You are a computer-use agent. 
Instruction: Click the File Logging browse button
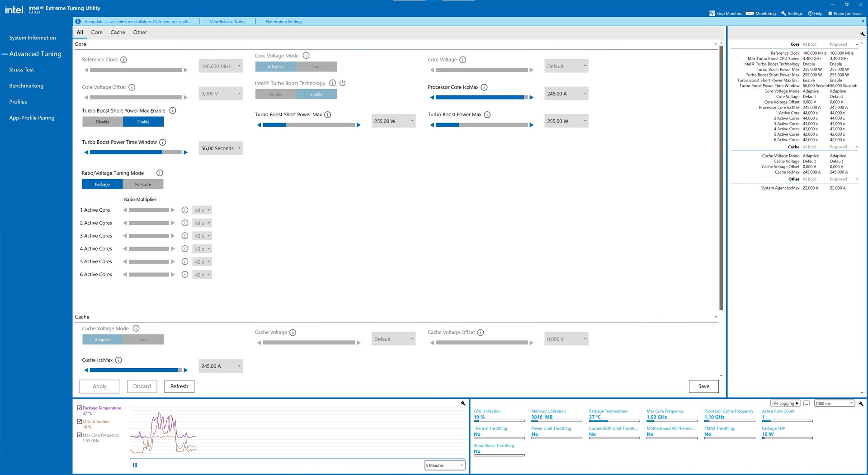(x=806, y=404)
